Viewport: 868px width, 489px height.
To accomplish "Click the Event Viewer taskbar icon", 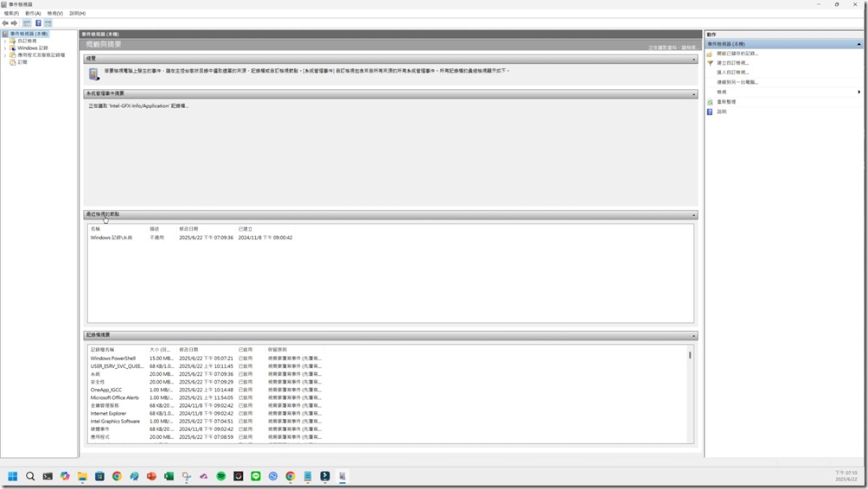I will pos(342,476).
